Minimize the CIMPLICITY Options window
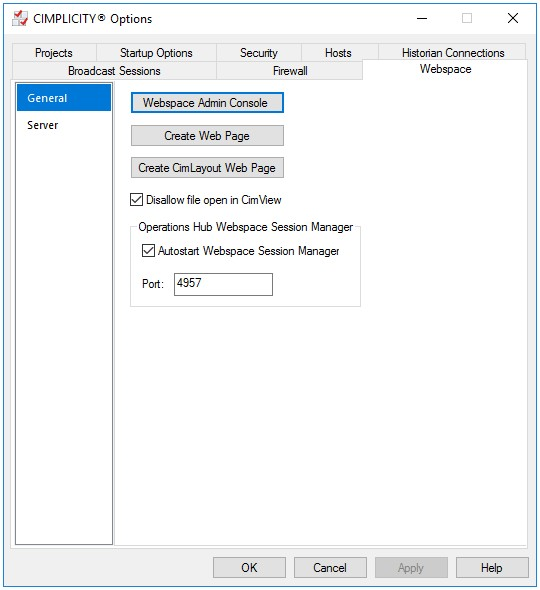Screen dimensions: 540x590 pos(422,18)
